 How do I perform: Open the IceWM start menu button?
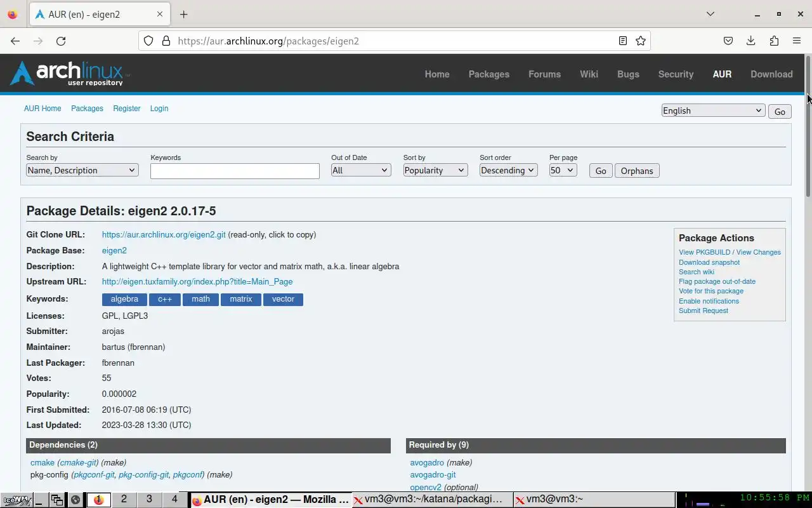coord(16,500)
